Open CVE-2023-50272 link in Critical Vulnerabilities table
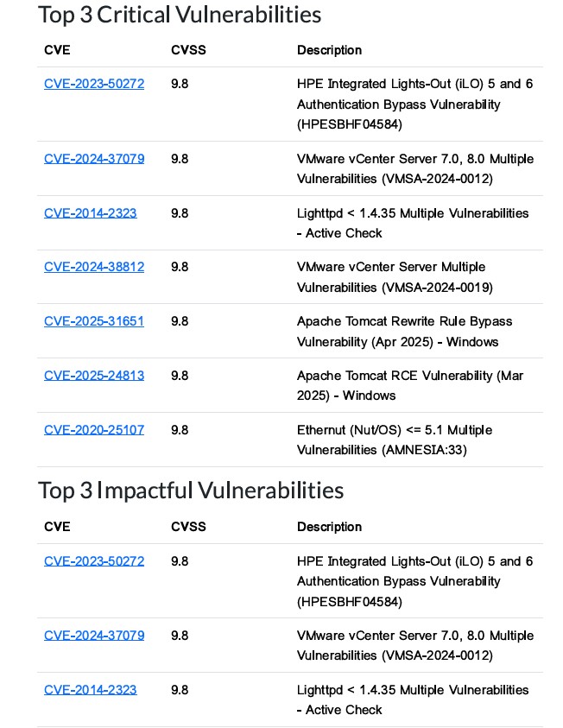563x728 pixels. [x=94, y=84]
